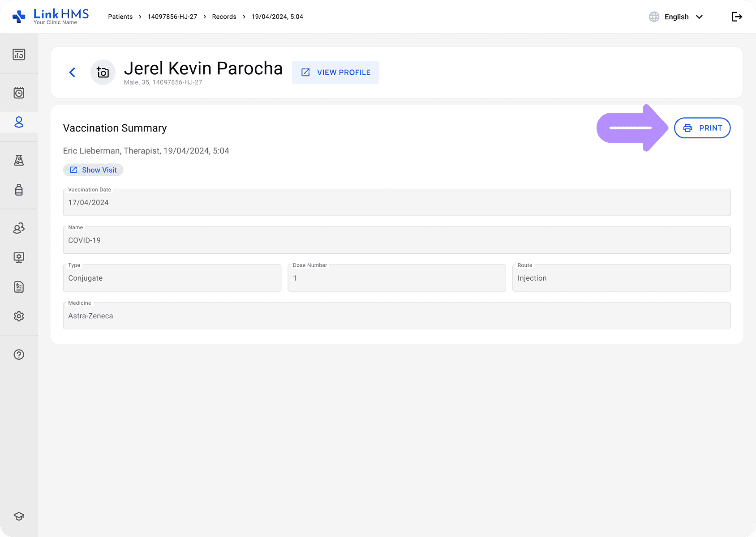Click the PRINT button
The width and height of the screenshot is (756, 537).
pos(702,128)
